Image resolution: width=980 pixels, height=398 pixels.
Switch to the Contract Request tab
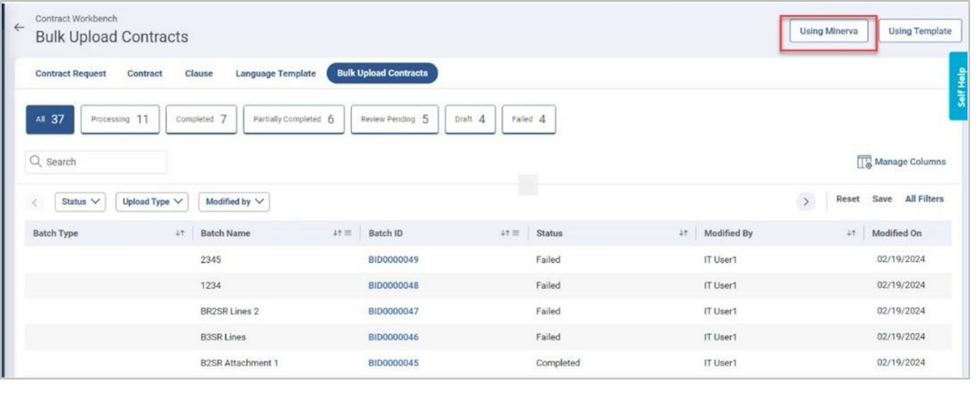70,74
